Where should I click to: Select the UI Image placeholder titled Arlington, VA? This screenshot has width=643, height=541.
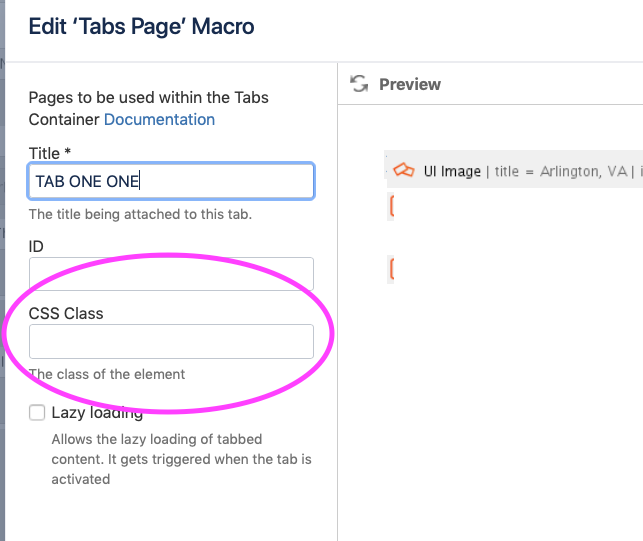[x=515, y=170]
